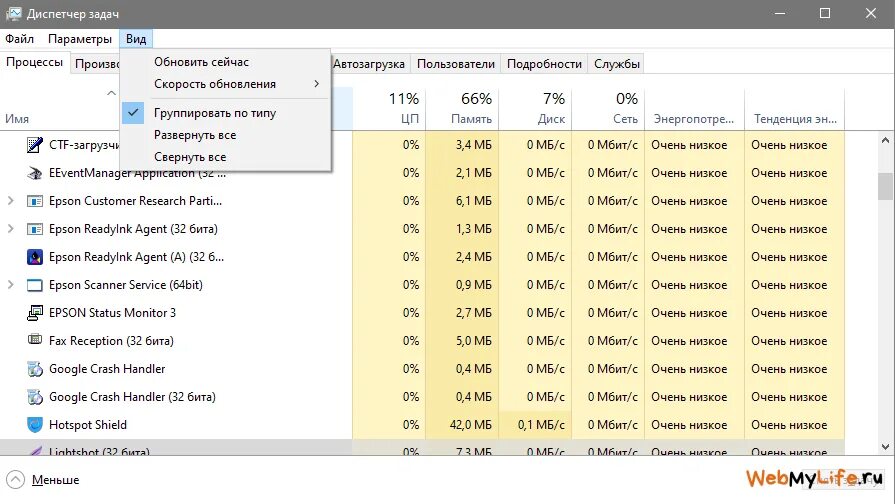Viewport: 895px width, 504px height.
Task: Click the EPSON Status Monitor 3 icon
Action: pos(35,313)
